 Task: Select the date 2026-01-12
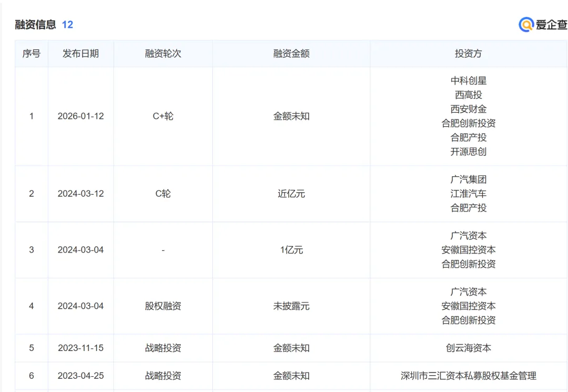point(81,116)
